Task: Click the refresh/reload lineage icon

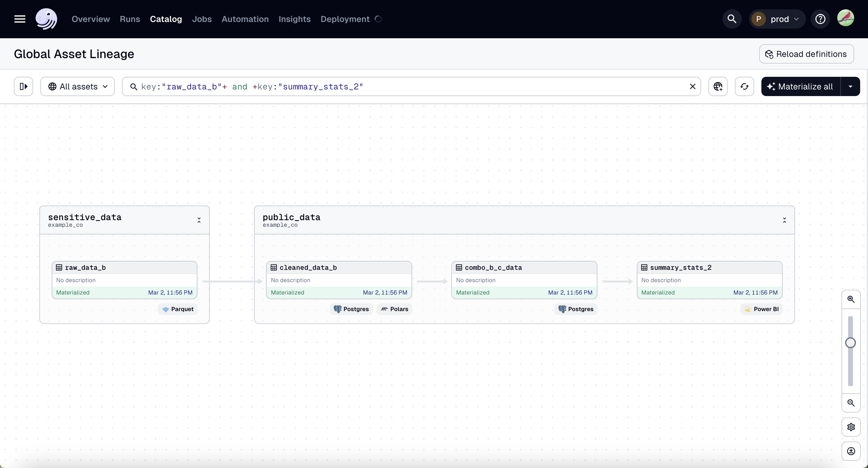Action: (745, 86)
